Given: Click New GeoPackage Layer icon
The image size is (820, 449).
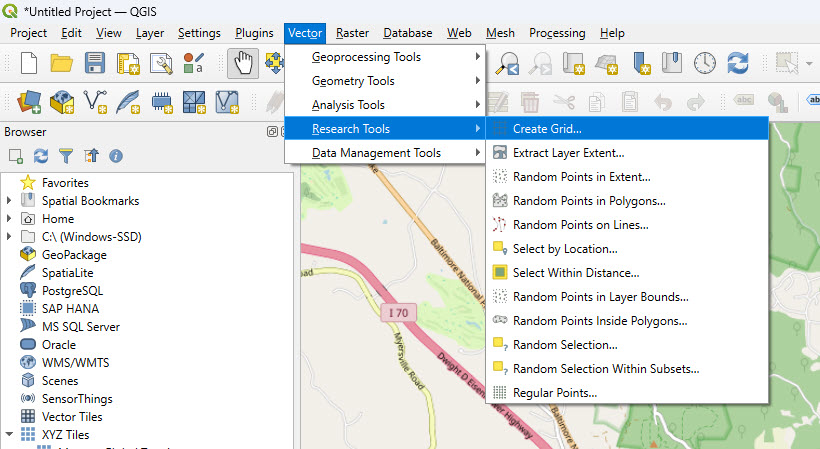Looking at the screenshot, I should coord(62,101).
